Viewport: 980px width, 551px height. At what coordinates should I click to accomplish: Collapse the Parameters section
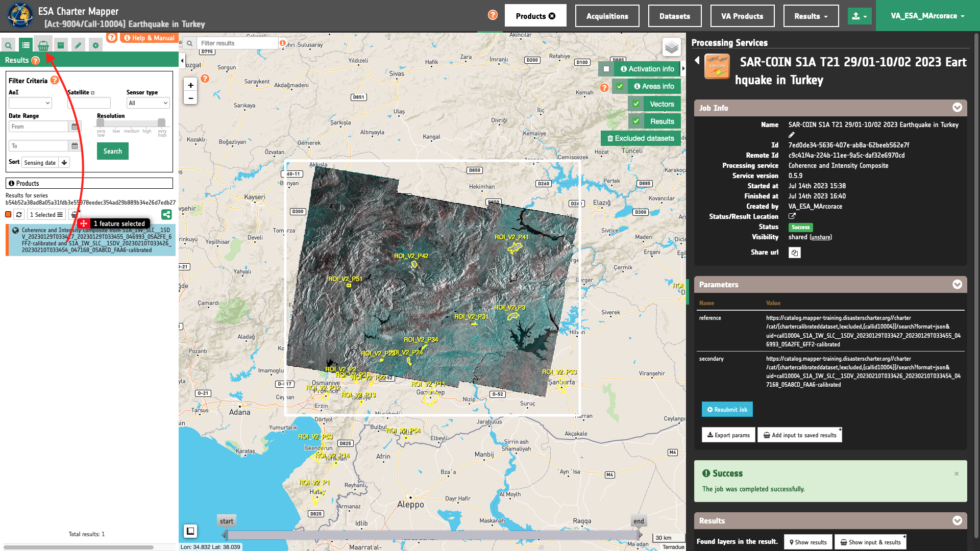pos(957,284)
